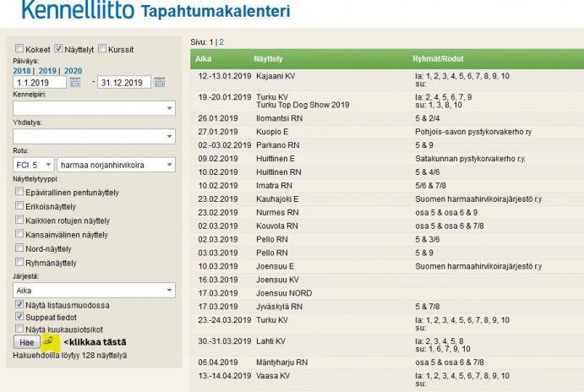The image size is (584, 392).
Task: Go to results page 2
Action: click(x=221, y=42)
